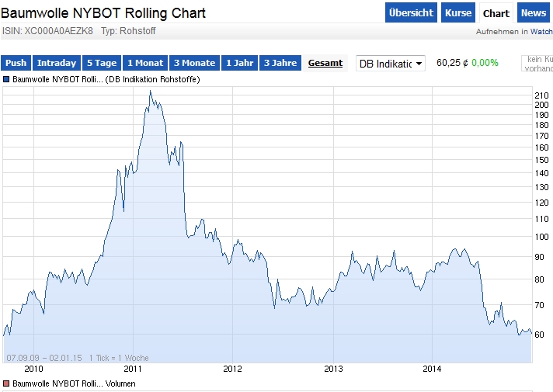Switch chart to Intraday
Viewport: 553px width, 392px height.
57,63
